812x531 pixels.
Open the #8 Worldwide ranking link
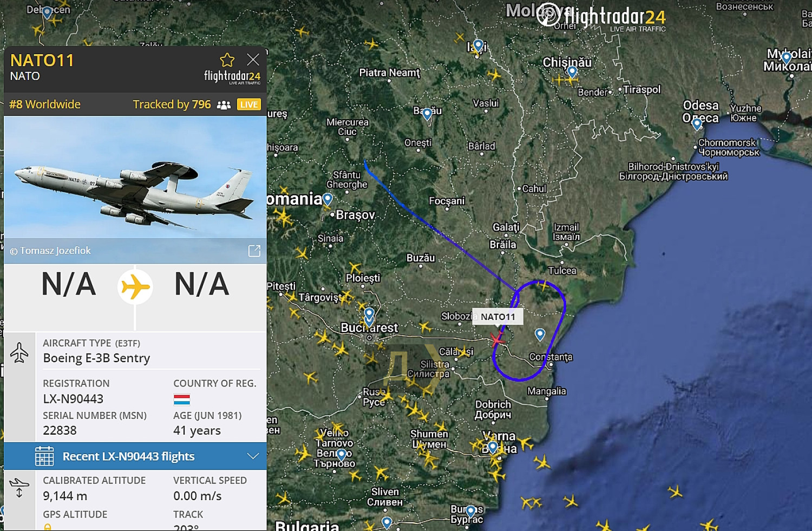pyautogui.click(x=45, y=104)
